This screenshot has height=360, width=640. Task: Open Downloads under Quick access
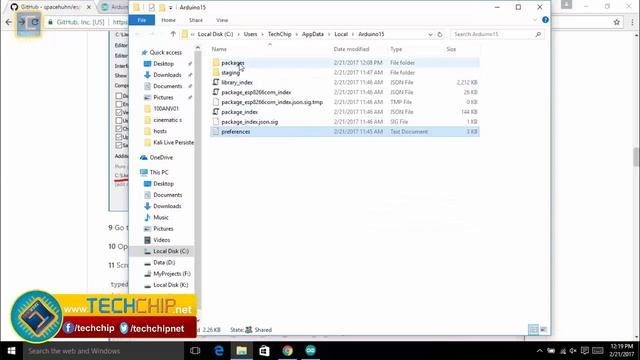click(x=167, y=75)
